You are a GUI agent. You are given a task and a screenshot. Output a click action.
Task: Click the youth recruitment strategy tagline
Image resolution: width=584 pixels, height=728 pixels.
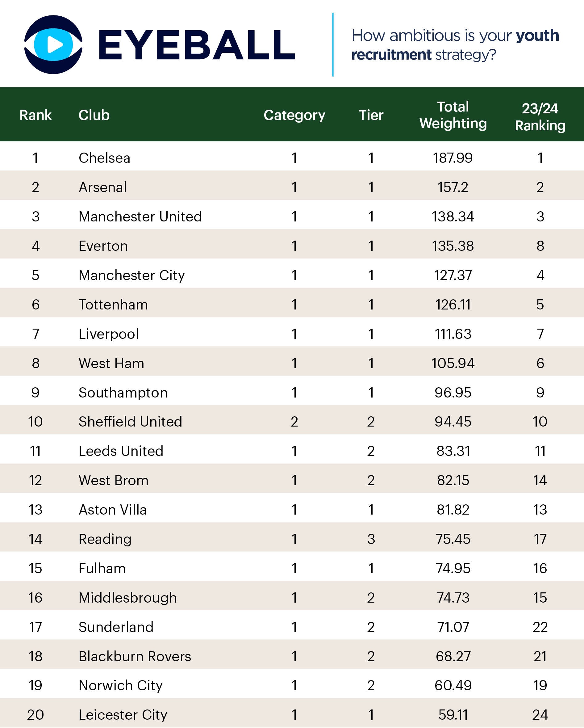(455, 45)
